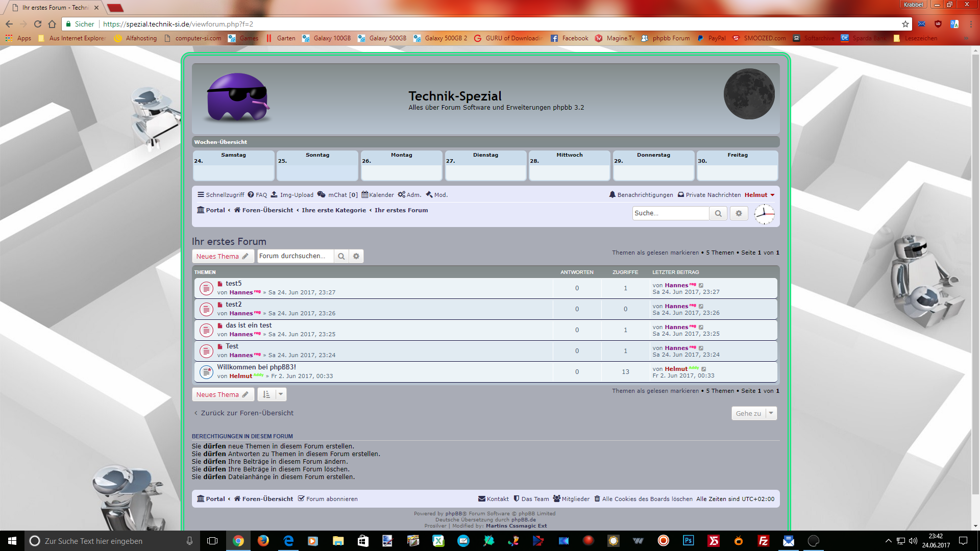
Task: Toggle Forum abonnieren subscription
Action: pos(327,499)
